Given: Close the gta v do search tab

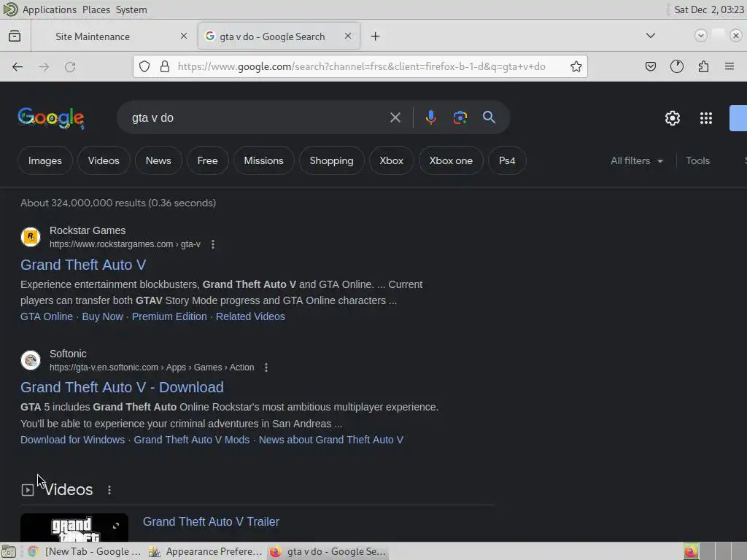Looking at the screenshot, I should click(x=348, y=36).
